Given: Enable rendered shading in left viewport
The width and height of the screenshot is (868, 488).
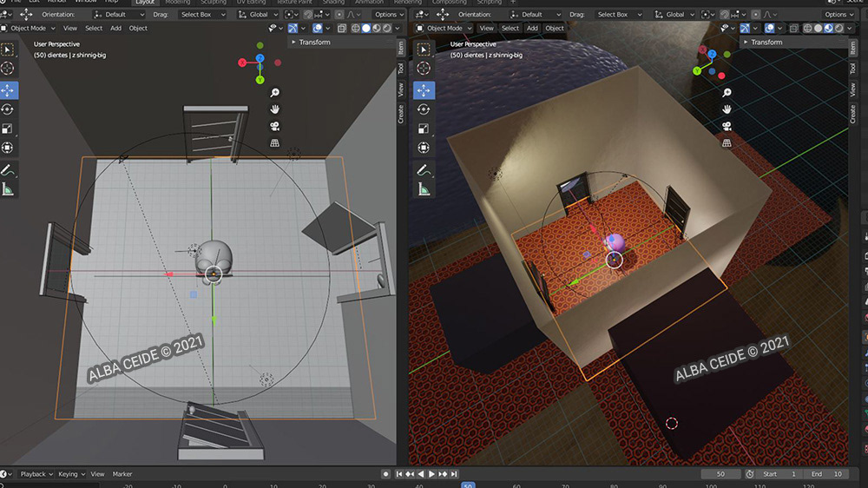Looking at the screenshot, I should coord(387,28).
